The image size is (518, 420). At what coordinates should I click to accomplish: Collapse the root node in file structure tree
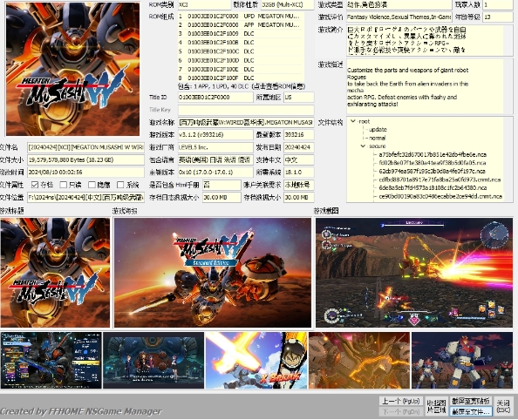point(353,121)
